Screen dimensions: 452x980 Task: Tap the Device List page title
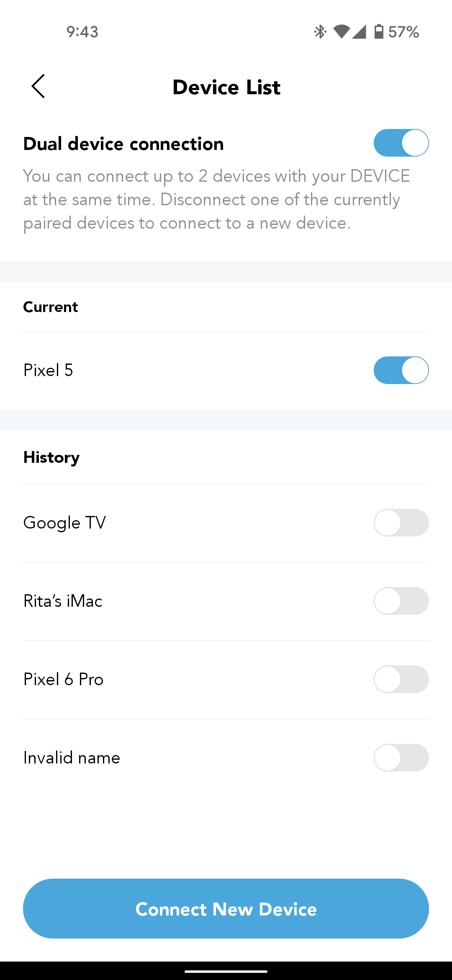[226, 87]
